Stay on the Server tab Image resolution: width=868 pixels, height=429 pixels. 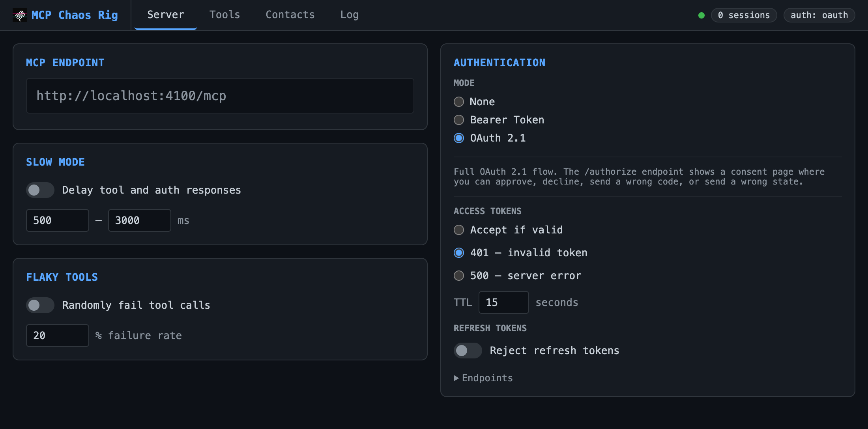click(x=165, y=15)
